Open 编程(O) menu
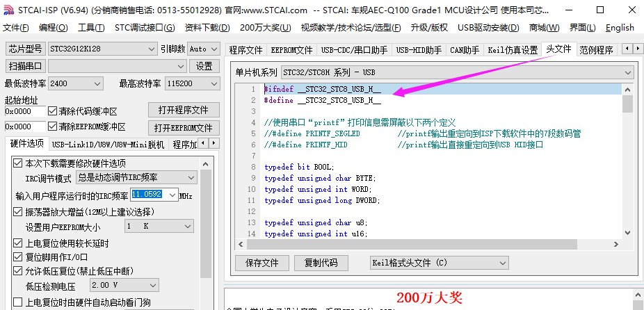 53,28
